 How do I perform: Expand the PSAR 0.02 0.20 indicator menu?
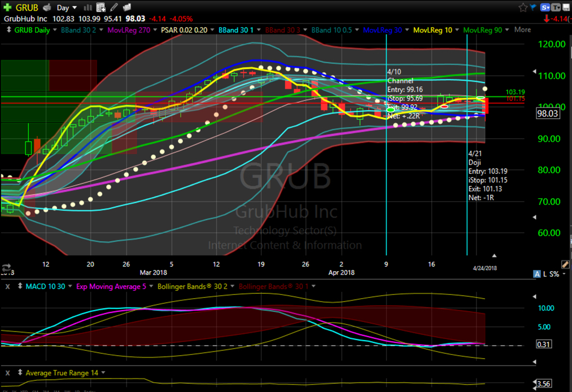212,30
